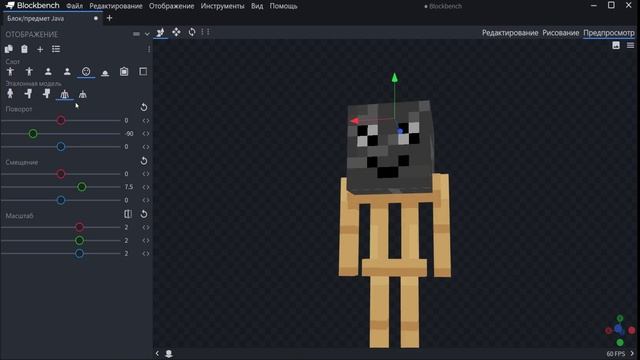Select the third-person left hand slot
Screen dimensions: 640x360
[x=29, y=72]
